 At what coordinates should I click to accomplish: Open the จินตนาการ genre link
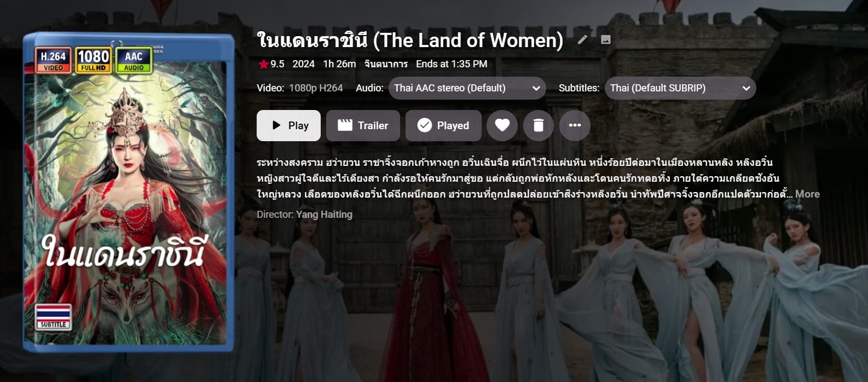[386, 64]
